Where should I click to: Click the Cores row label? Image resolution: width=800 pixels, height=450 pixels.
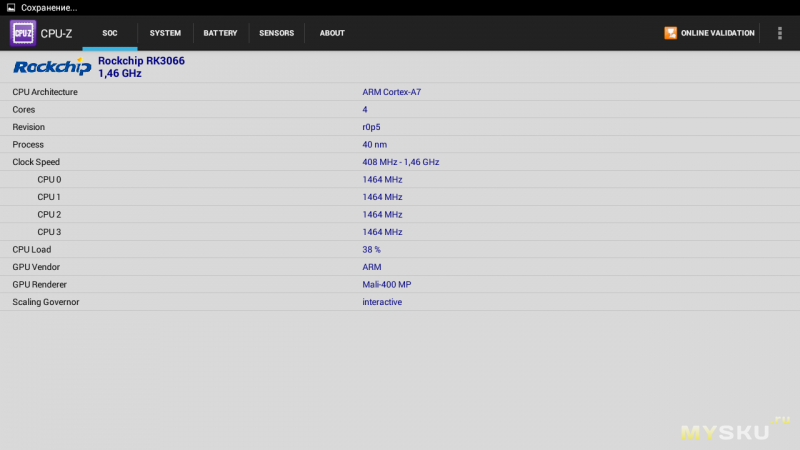pos(23,110)
